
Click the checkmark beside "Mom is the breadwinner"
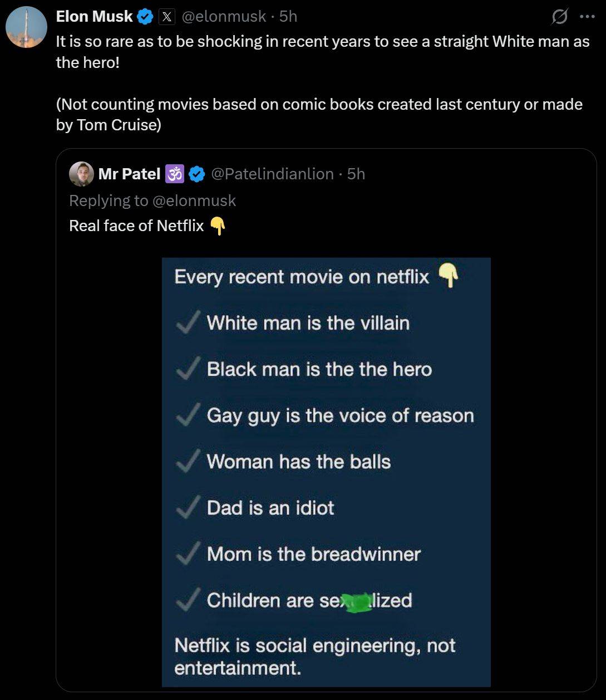[x=186, y=554]
